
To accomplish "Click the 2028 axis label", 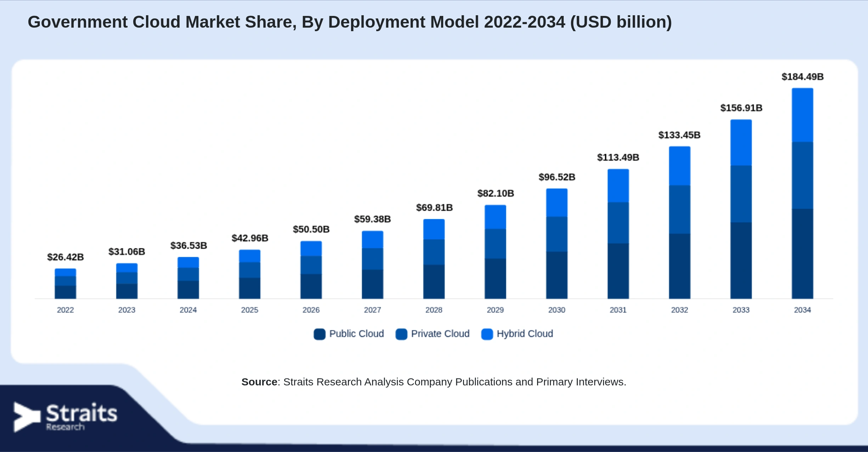I will (434, 310).
